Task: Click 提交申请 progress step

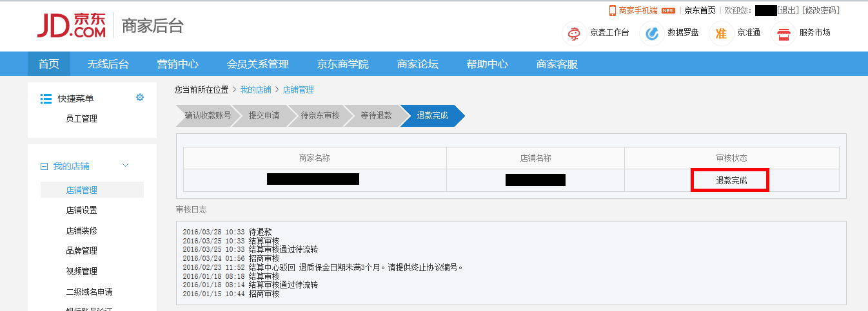Action: pos(264,116)
